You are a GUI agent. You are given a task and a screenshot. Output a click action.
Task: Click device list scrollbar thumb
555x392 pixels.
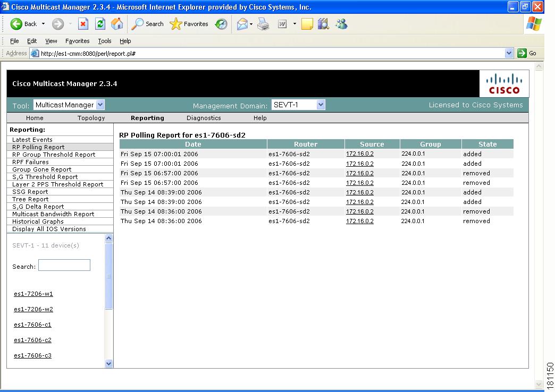pyautogui.click(x=108, y=276)
